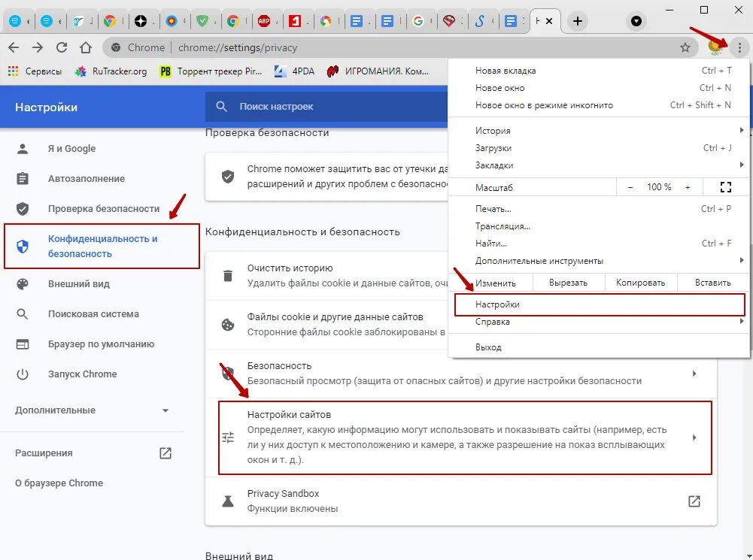Image resolution: width=753 pixels, height=560 pixels.
Task: Open the ИГРОМАНИЯ bookmark
Action: point(378,71)
